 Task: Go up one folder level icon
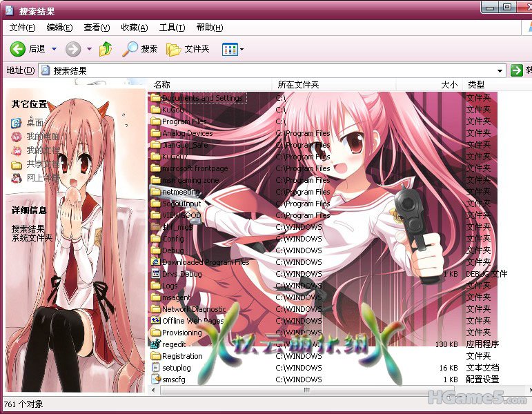pyautogui.click(x=106, y=49)
